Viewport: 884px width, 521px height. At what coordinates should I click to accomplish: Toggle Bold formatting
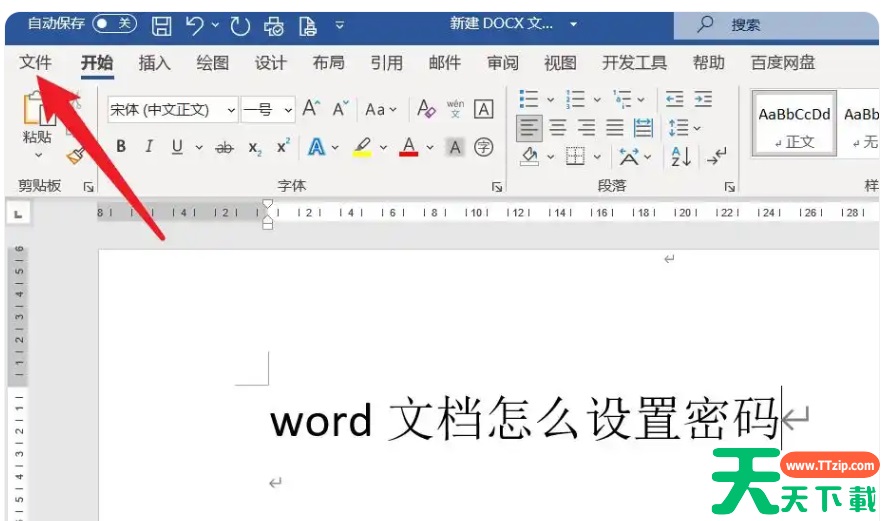click(x=121, y=147)
